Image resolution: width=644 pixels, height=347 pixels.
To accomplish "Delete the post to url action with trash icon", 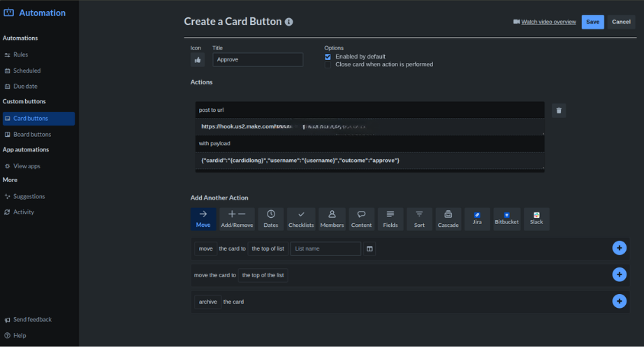I will tap(559, 110).
